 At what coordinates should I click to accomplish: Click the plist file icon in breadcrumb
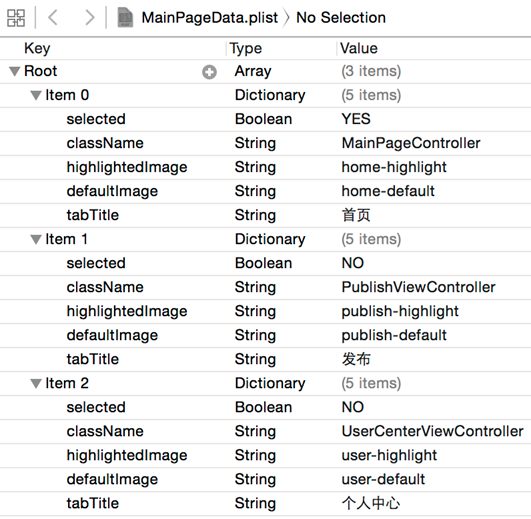coord(125,17)
